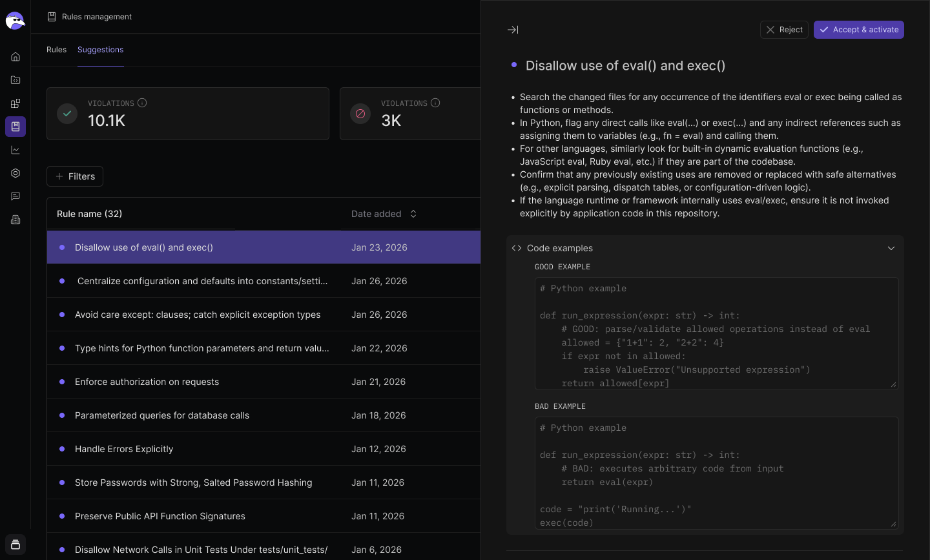
Task: Select the Enforce authorization on requests rule
Action: click(x=147, y=382)
